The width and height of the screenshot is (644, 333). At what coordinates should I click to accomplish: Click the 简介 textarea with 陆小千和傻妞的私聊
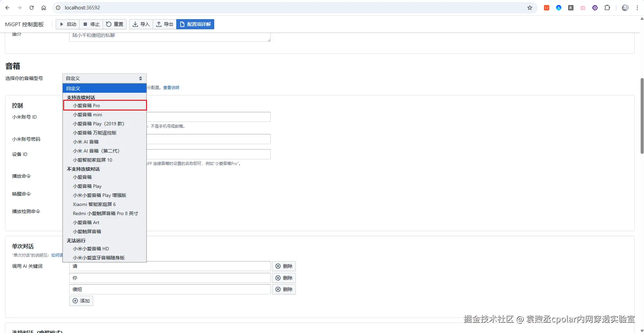170,37
